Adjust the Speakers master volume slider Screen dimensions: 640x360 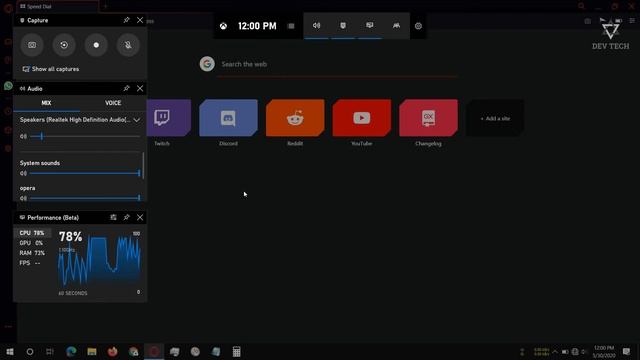pos(85,136)
